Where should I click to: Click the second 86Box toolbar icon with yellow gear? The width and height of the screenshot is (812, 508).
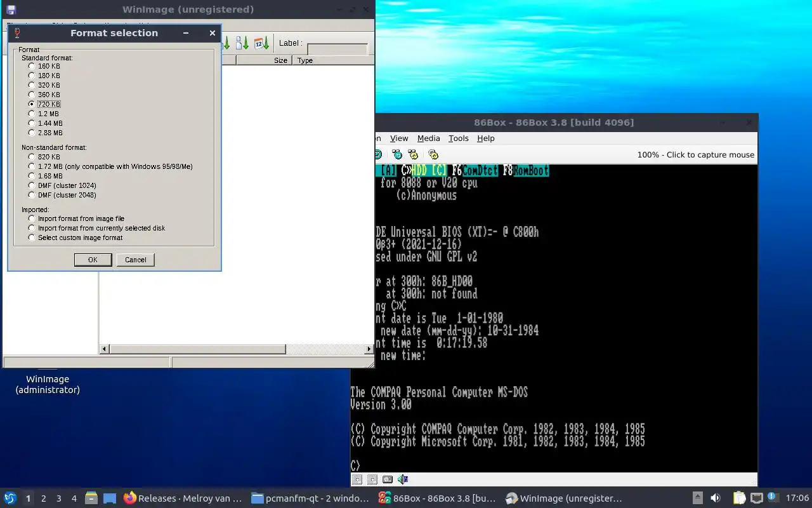click(x=413, y=154)
